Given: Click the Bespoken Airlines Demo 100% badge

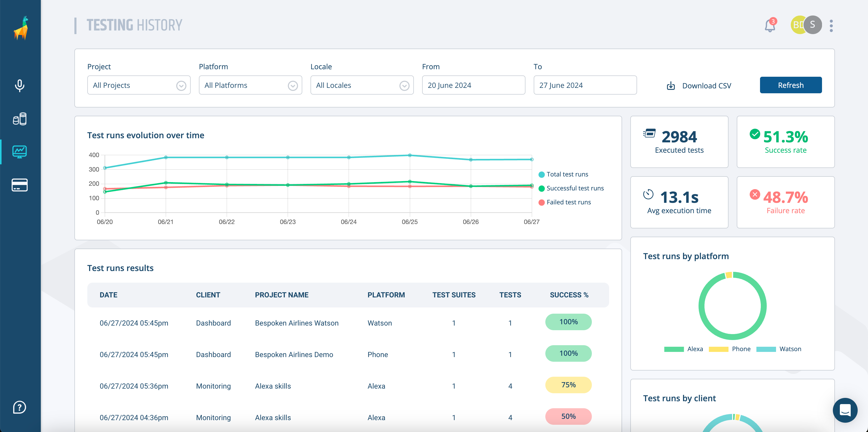Looking at the screenshot, I should pyautogui.click(x=568, y=353).
